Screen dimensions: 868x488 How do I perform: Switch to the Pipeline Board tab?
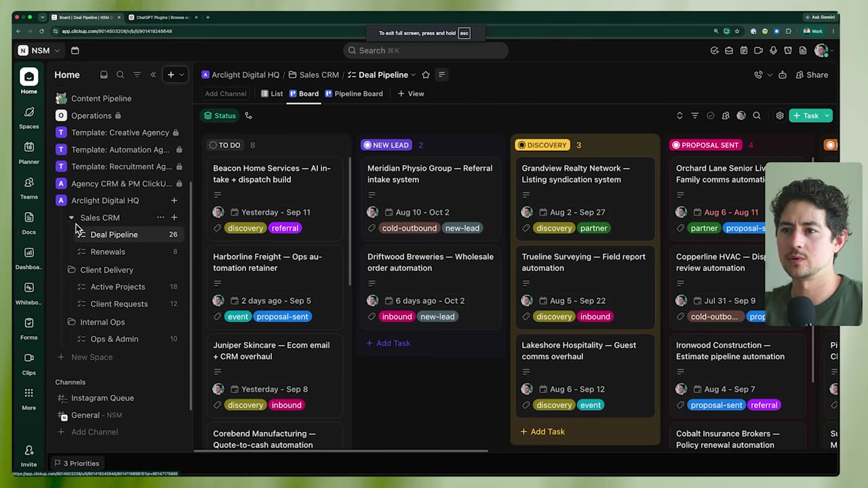coord(353,94)
